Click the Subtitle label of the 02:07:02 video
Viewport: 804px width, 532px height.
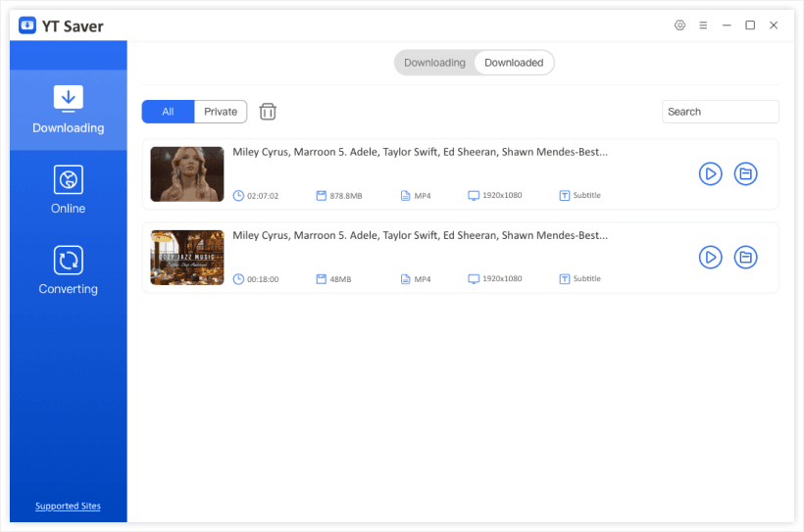tap(586, 195)
